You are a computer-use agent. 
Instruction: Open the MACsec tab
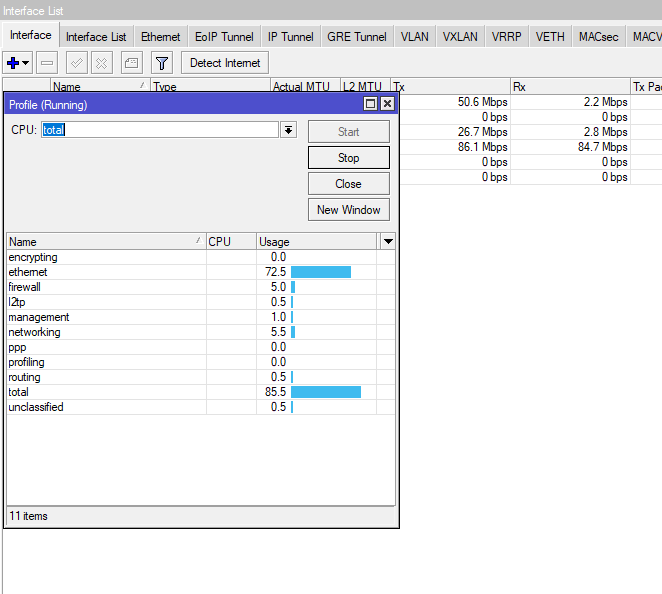599,37
